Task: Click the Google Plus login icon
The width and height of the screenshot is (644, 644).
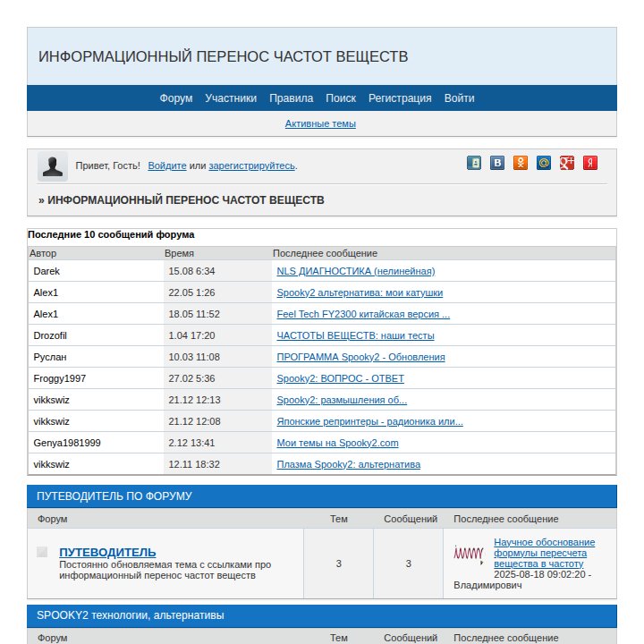Action: (567, 163)
